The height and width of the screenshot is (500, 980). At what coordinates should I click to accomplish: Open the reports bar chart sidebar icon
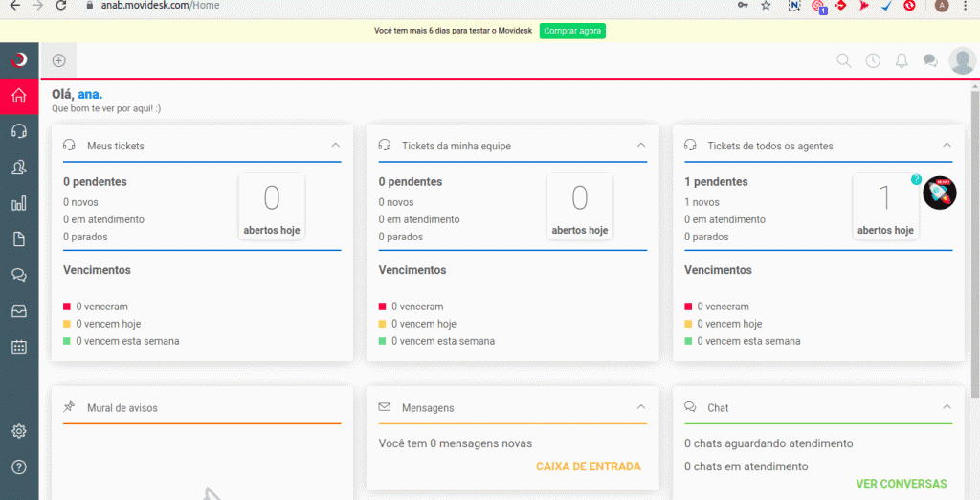[19, 203]
